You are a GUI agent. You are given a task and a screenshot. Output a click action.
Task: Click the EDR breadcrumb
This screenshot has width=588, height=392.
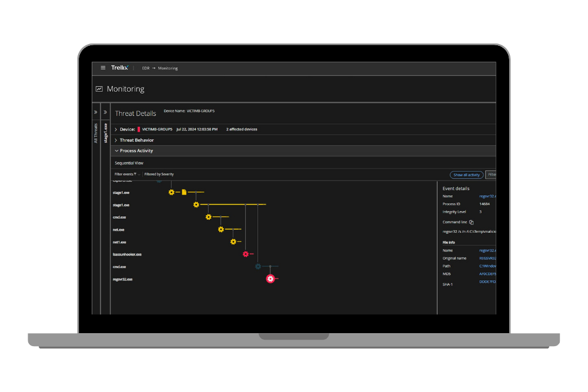[145, 68]
